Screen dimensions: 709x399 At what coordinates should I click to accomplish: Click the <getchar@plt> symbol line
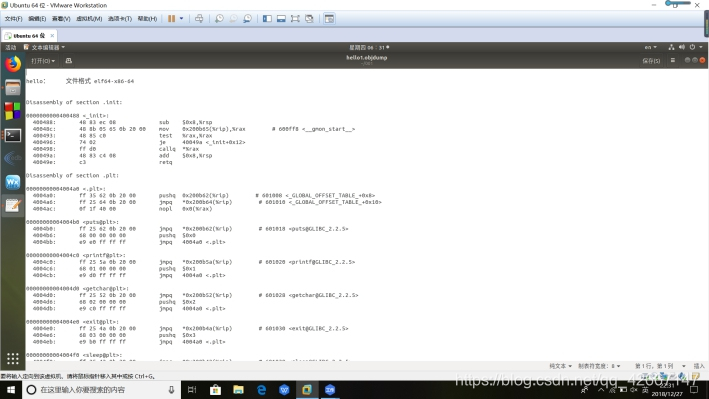pyautogui.click(x=77, y=289)
